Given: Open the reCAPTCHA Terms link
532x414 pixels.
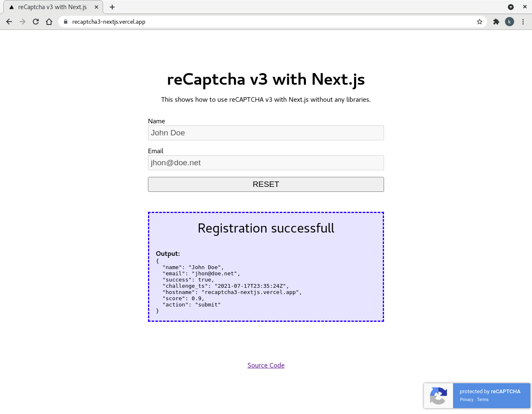Looking at the screenshot, I should click(483, 399).
